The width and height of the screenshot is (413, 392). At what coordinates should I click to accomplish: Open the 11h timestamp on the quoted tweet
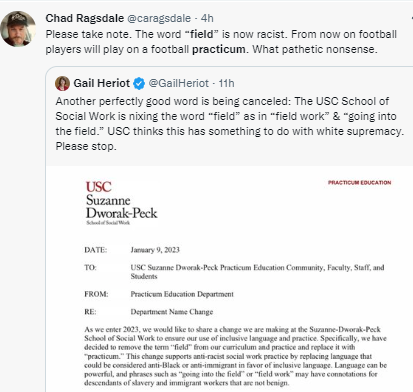226,83
